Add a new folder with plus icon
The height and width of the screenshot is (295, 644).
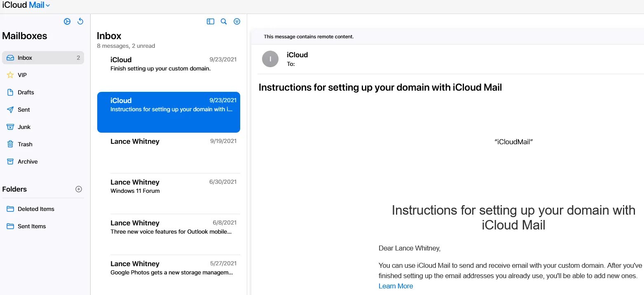79,189
